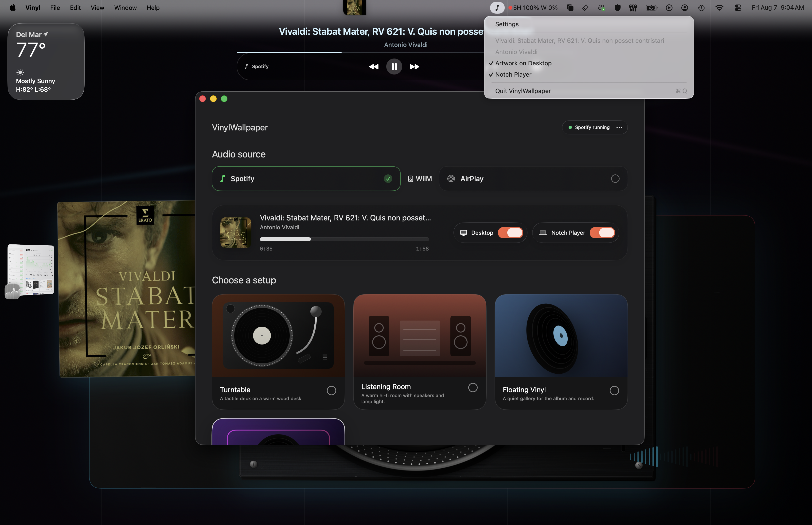
Task: Select the Floating Vinyl radio button
Action: (x=614, y=391)
